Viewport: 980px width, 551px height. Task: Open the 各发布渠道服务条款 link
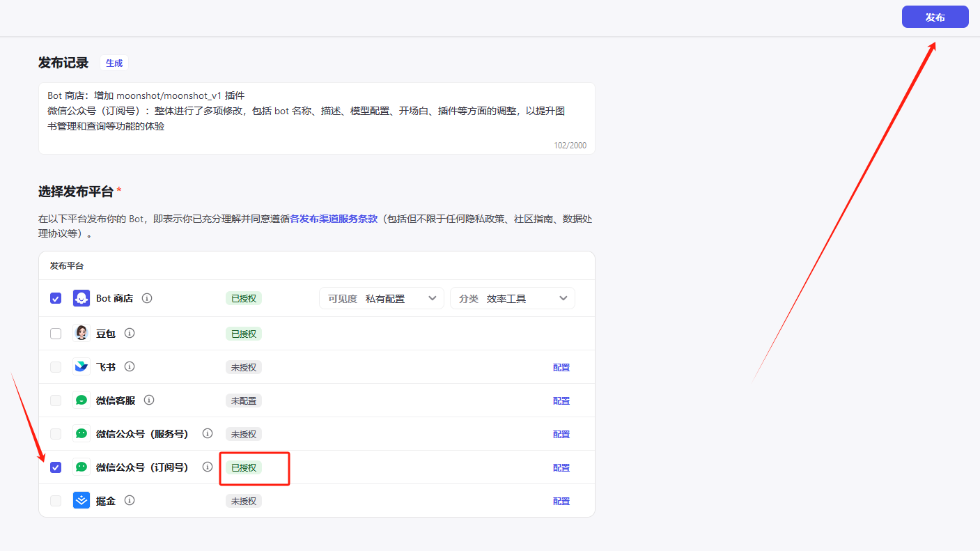coord(334,219)
